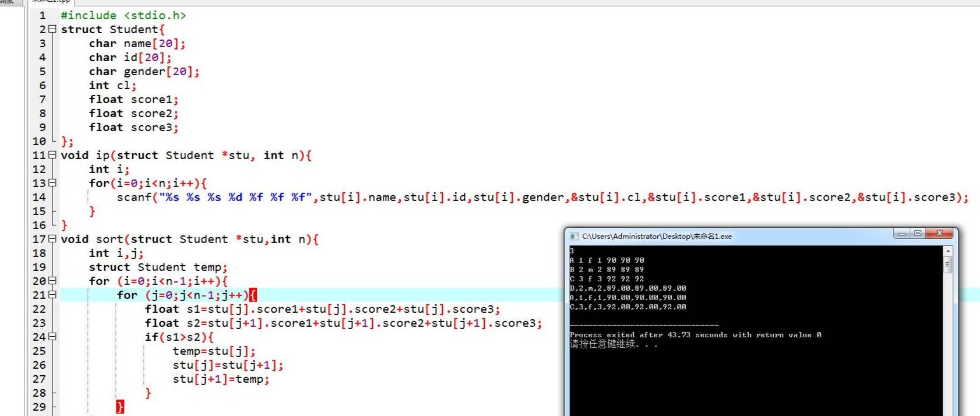Click console output 'C,3,f,3,92.00,92.00,92.00'
The image size is (980, 416).
tap(628, 307)
